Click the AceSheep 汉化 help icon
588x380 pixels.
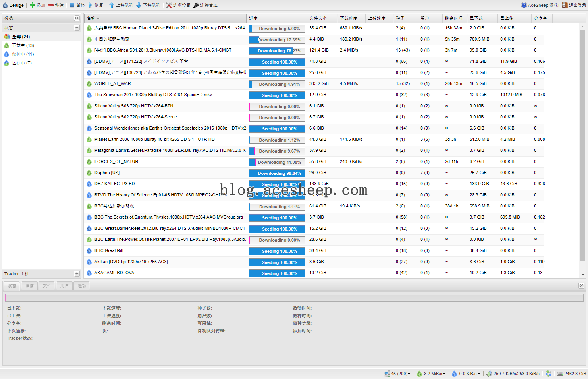524,5
